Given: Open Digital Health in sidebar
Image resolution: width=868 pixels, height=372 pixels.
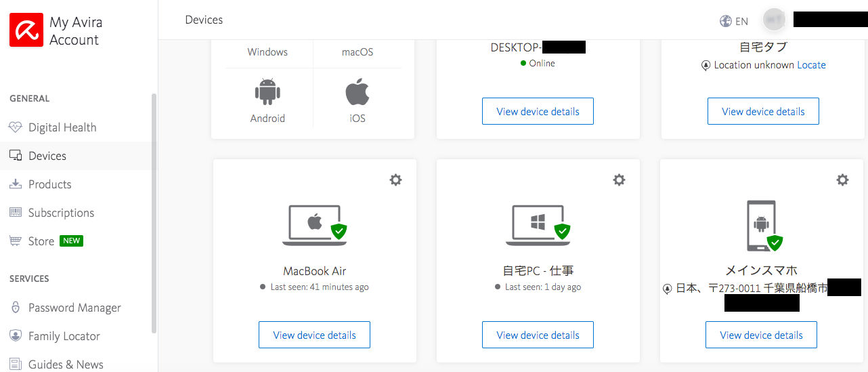Looking at the screenshot, I should (62, 127).
